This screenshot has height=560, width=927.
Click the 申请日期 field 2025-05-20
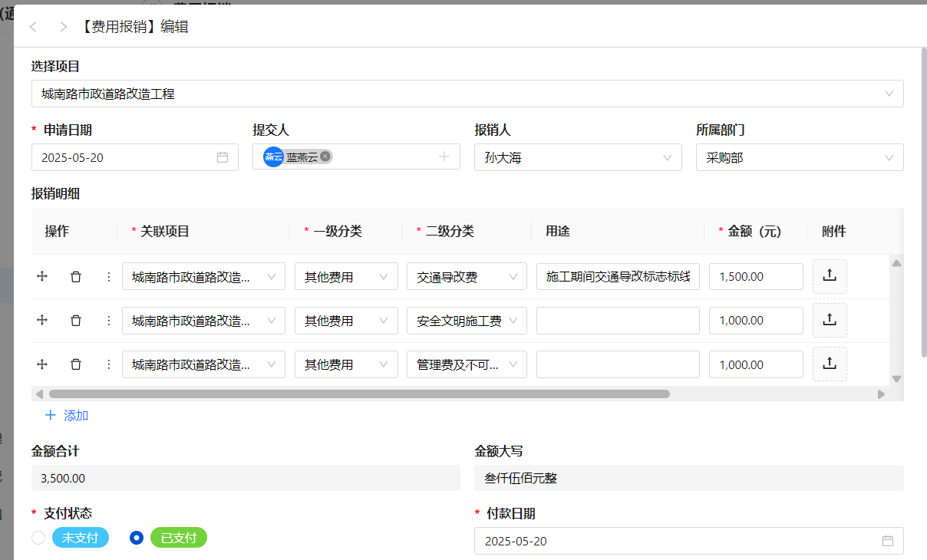[135, 157]
